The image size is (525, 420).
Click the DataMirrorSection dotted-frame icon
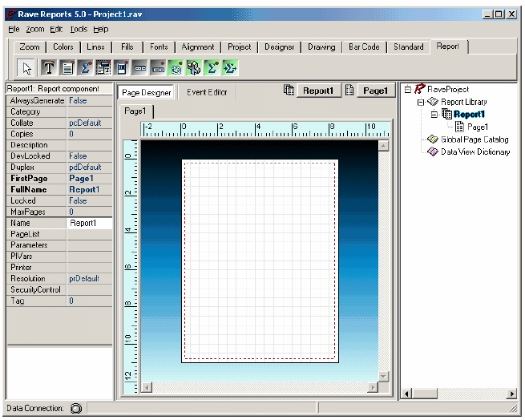103,67
